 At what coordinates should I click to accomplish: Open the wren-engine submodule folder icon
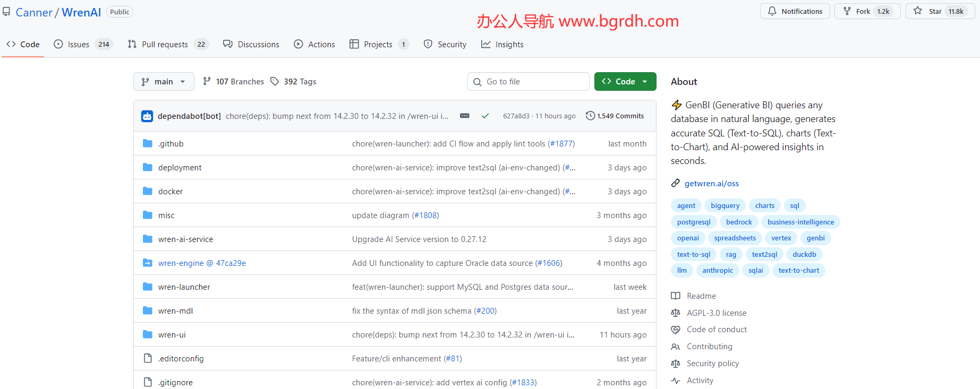click(148, 263)
